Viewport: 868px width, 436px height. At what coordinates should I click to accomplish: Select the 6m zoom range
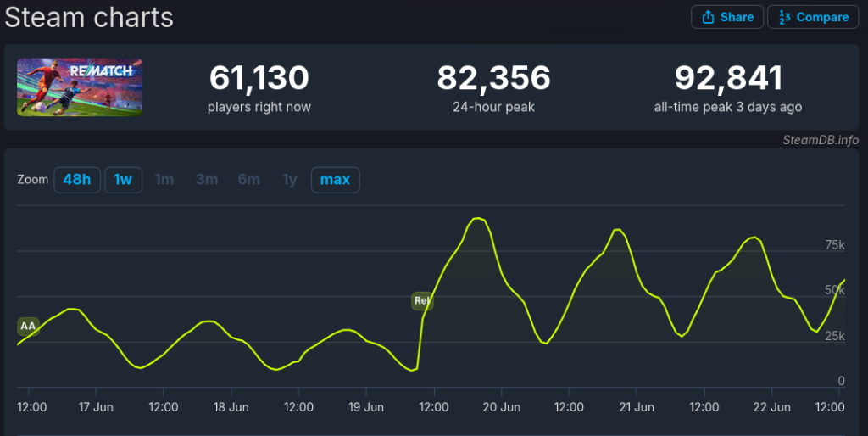click(x=248, y=180)
